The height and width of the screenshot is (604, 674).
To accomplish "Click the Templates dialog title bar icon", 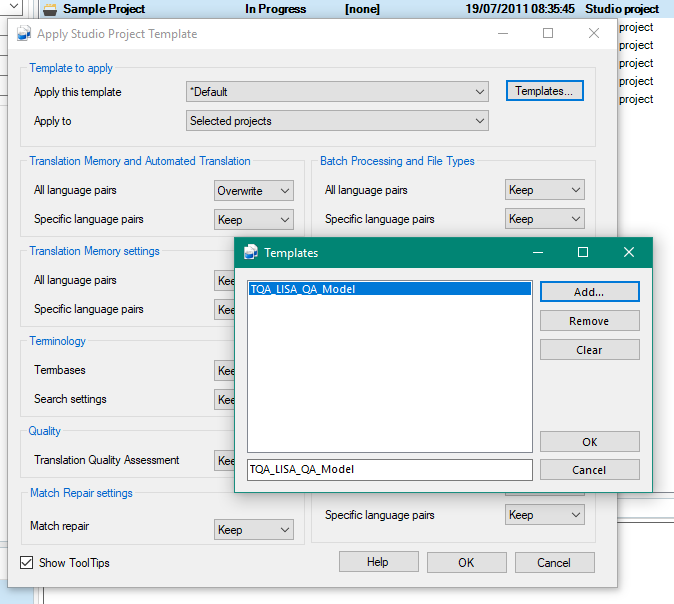I will click(250, 253).
